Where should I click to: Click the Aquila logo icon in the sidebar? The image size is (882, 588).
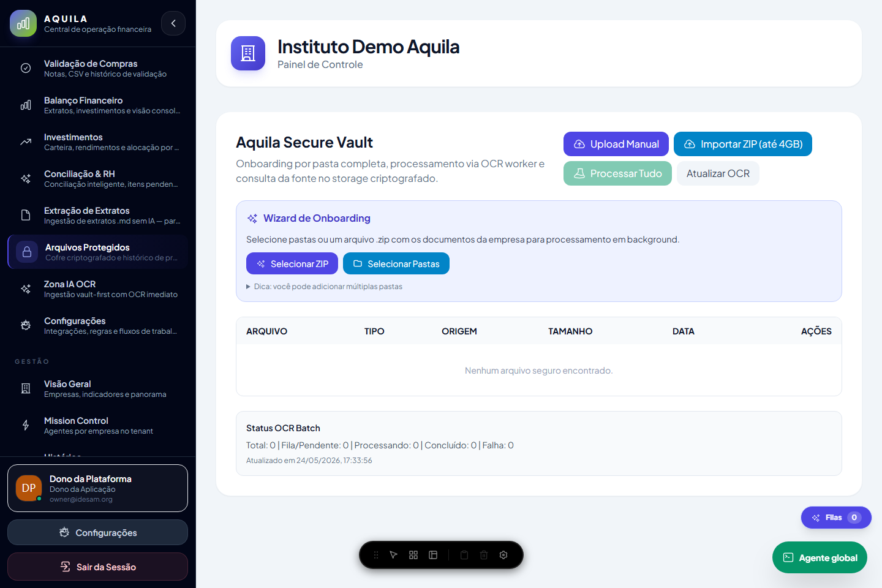click(x=23, y=23)
